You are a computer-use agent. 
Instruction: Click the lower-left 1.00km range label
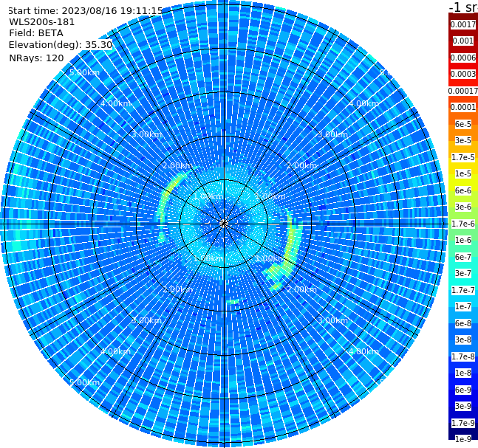[x=208, y=258]
